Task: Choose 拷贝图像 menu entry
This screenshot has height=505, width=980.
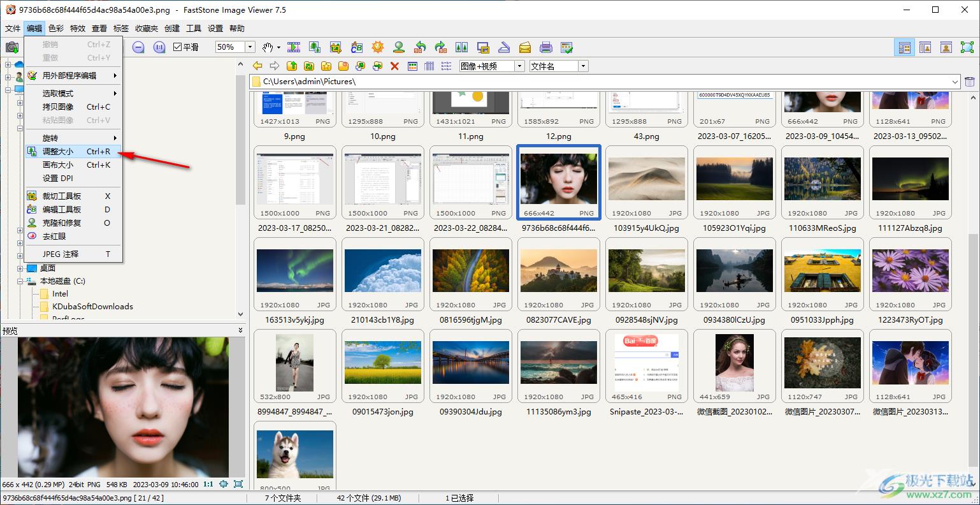Action: pos(73,107)
